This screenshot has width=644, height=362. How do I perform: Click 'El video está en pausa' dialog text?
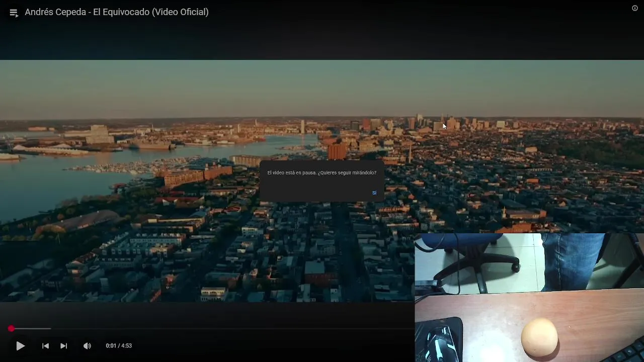(x=321, y=172)
